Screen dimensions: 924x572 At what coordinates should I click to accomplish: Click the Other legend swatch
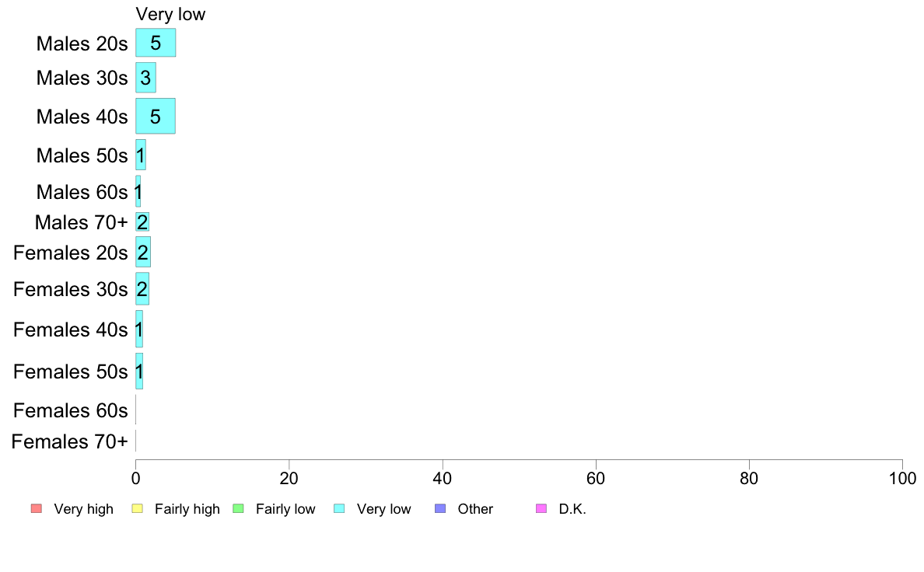[440, 509]
